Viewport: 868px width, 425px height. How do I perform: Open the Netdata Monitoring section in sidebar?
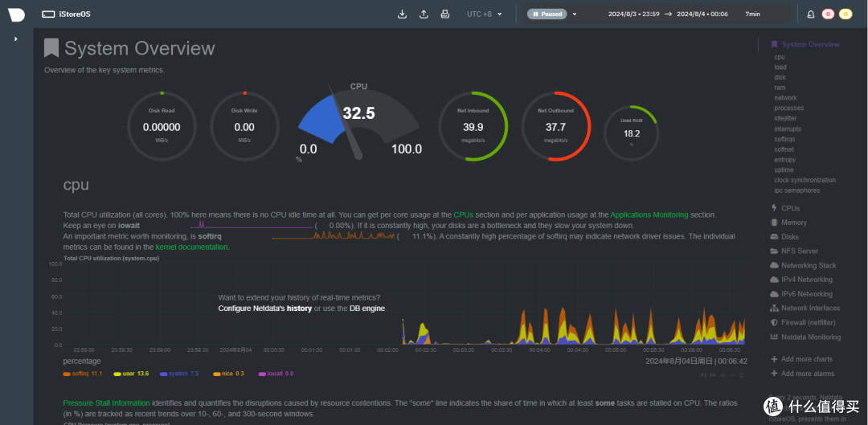[x=805, y=337]
